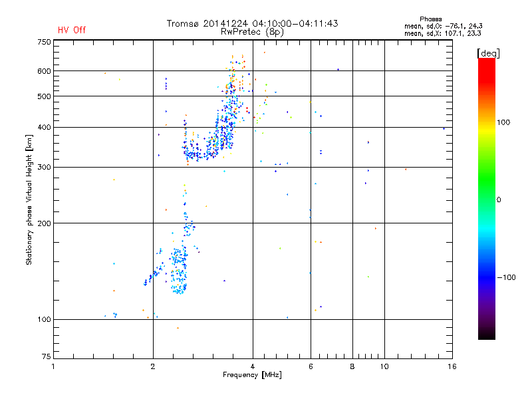
Task: Click the "Phases" heading in the corner
Action: tap(430, 19)
